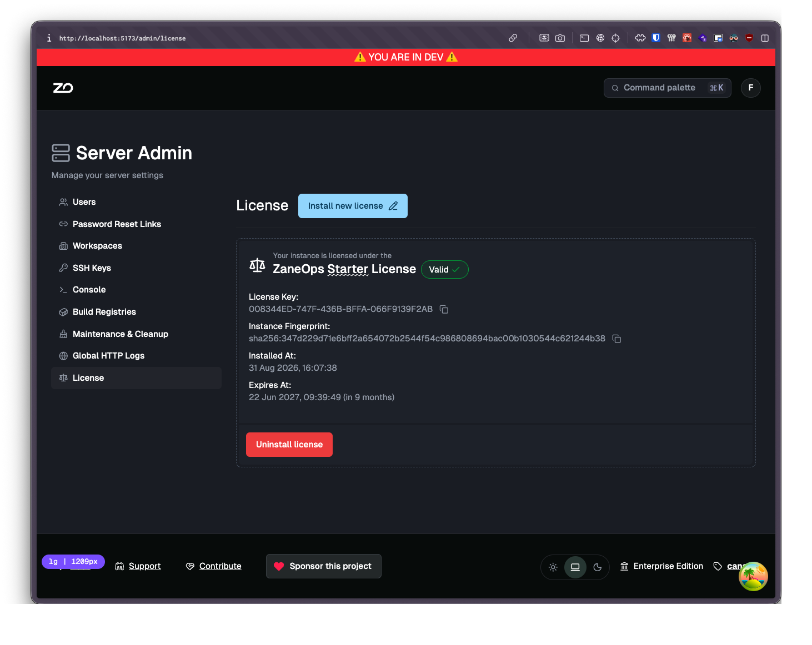View Global HTTP Logs
This screenshot has width=812, height=645.
coord(136,356)
